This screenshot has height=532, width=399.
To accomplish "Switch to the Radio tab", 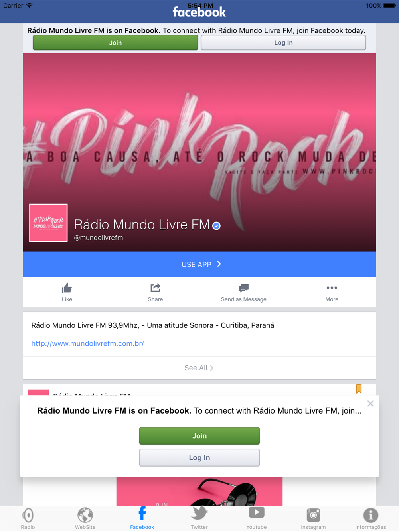I will 28,519.
